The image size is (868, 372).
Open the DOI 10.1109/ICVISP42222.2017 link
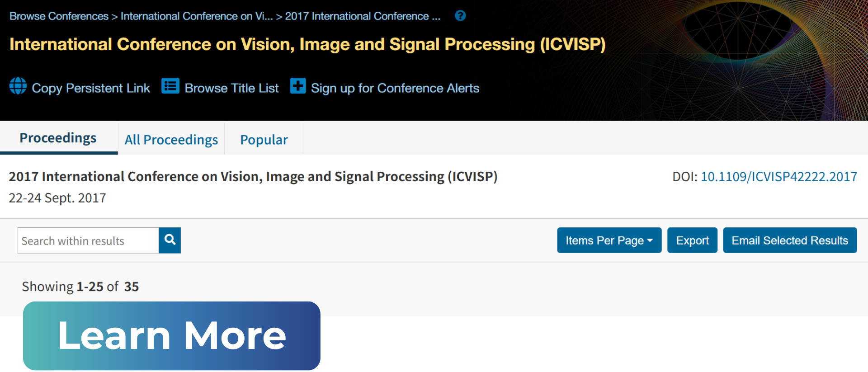[778, 177]
